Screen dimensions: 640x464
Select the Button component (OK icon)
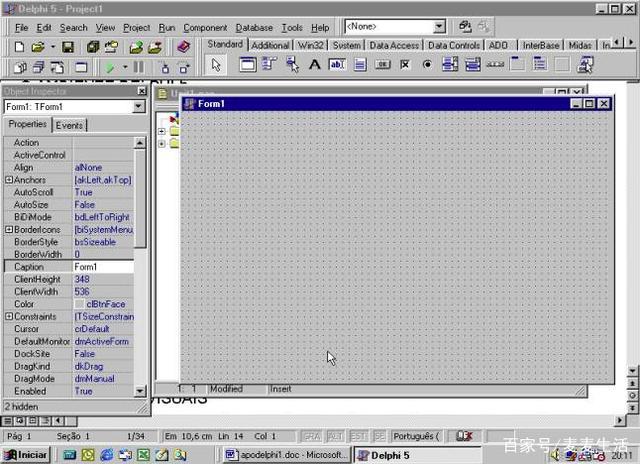click(382, 64)
